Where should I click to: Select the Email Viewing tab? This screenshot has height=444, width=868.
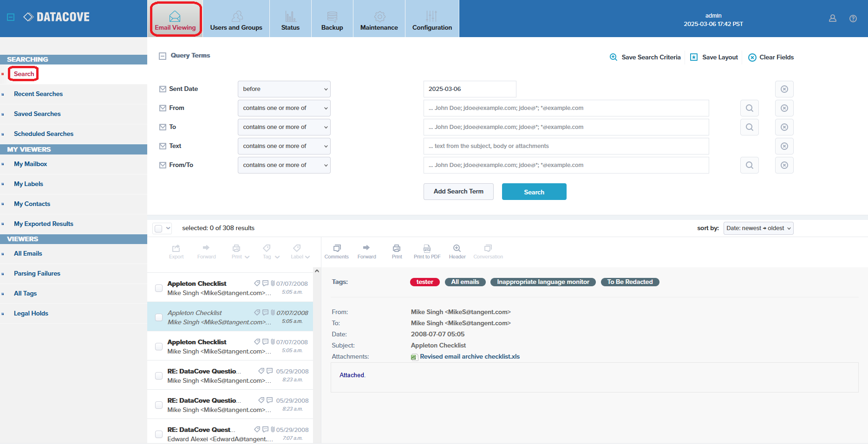tap(175, 19)
